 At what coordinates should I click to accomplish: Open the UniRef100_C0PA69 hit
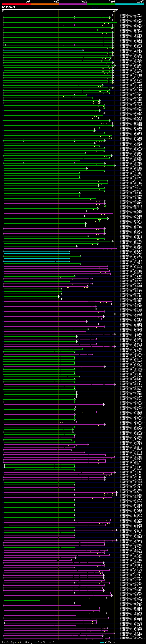[x=131, y=278]
